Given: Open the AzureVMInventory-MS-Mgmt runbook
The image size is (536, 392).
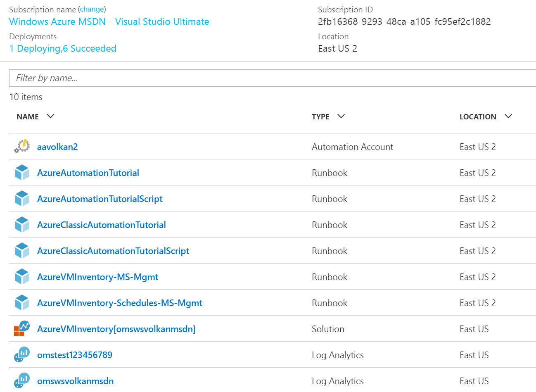Looking at the screenshot, I should tap(98, 277).
